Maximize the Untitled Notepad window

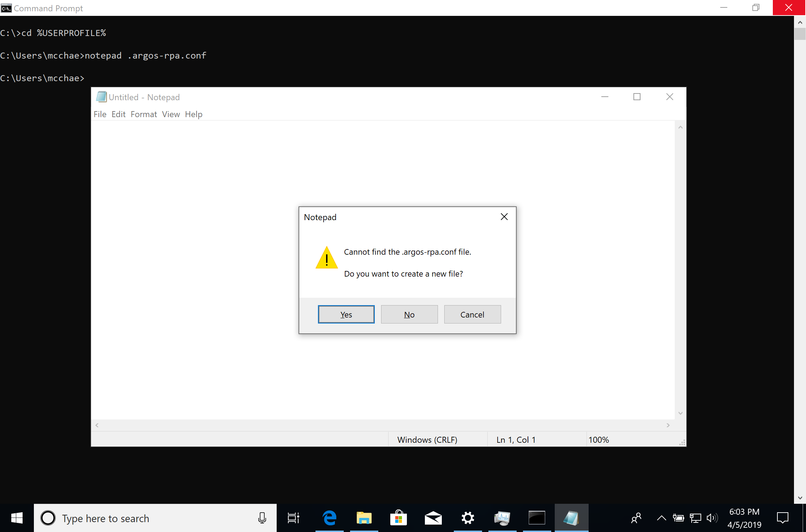point(637,97)
